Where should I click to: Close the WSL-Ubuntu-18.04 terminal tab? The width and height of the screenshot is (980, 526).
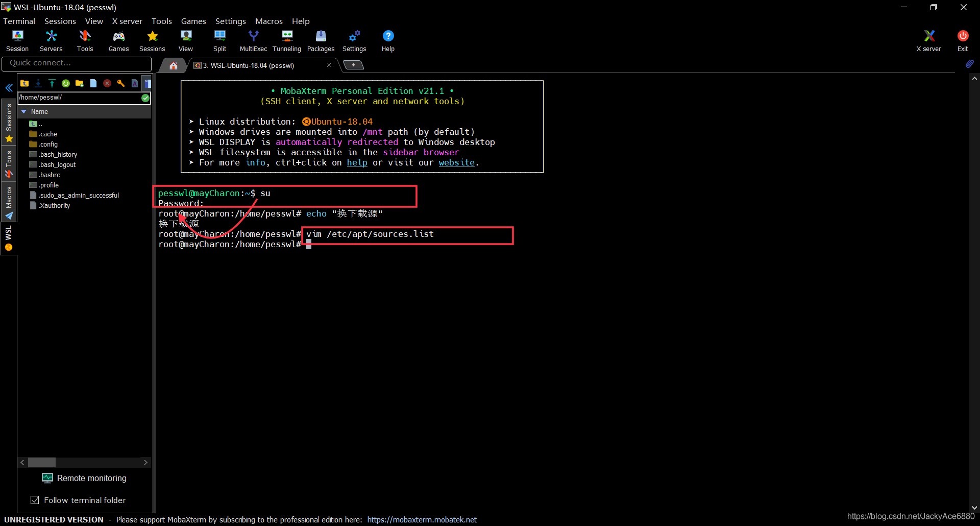click(x=329, y=65)
